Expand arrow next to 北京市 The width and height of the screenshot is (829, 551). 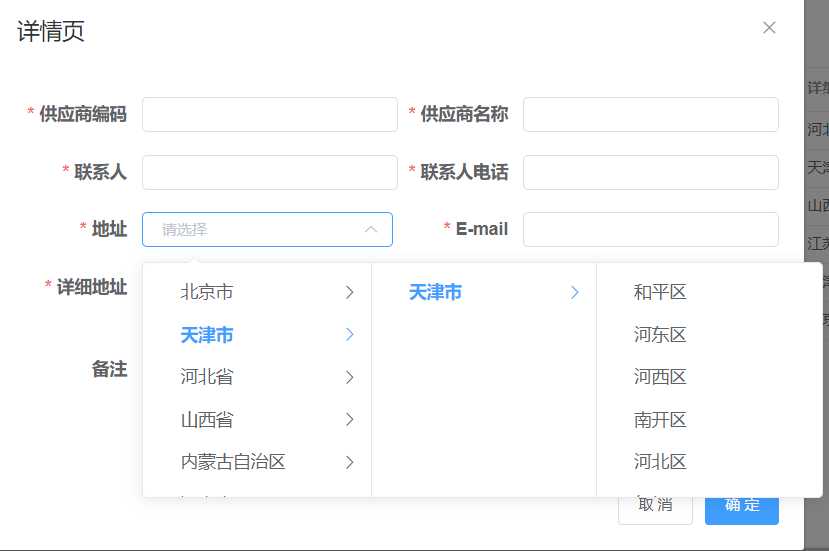349,292
